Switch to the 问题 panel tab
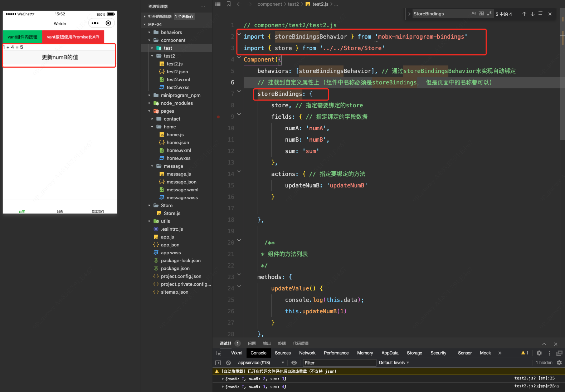This screenshot has height=392, width=565. tap(252, 343)
